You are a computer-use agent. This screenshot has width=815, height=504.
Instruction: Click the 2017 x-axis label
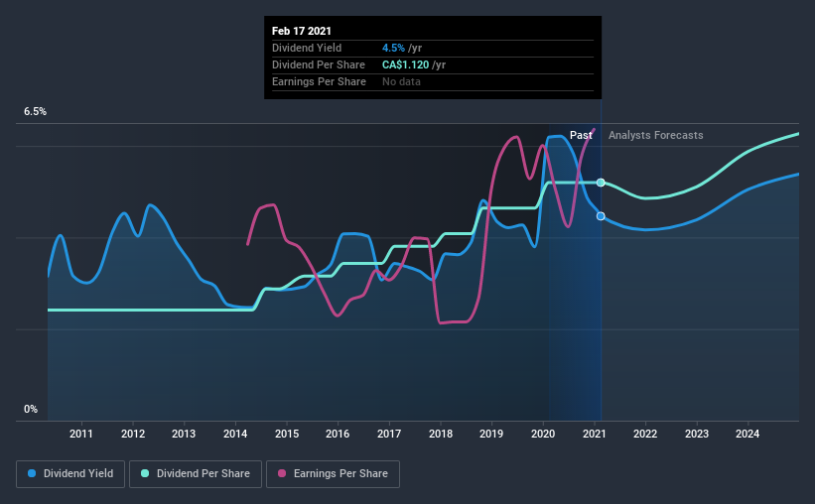(x=389, y=434)
